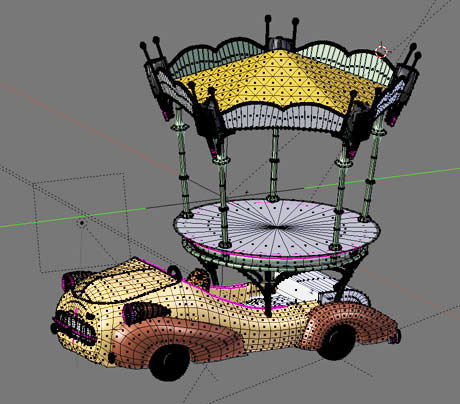Select the topmost canopy ornament with antennas
460x404 pixels.
tap(281, 33)
